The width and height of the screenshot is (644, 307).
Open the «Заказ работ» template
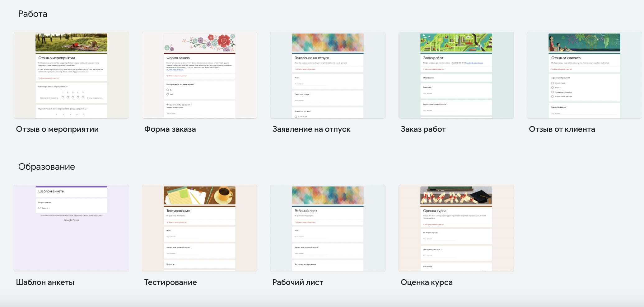click(456, 75)
